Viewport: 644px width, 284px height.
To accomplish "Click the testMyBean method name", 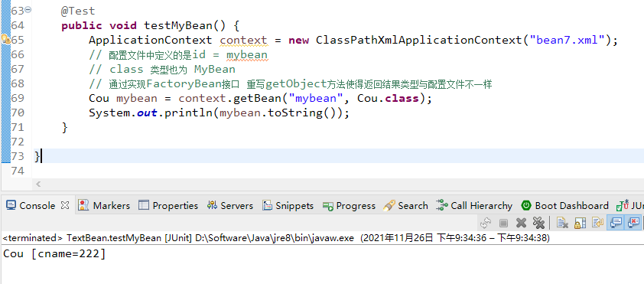I will coord(178,25).
